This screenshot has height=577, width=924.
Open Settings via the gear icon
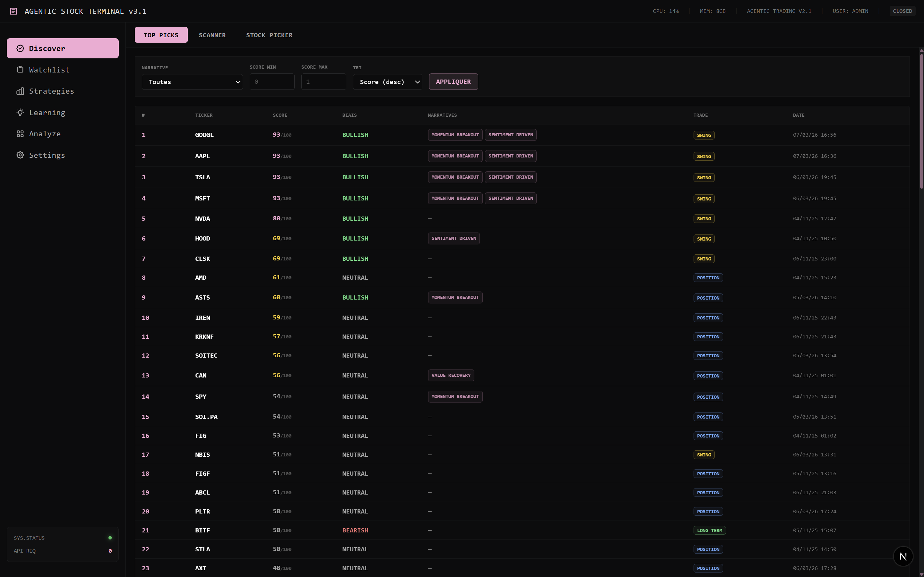click(20, 155)
